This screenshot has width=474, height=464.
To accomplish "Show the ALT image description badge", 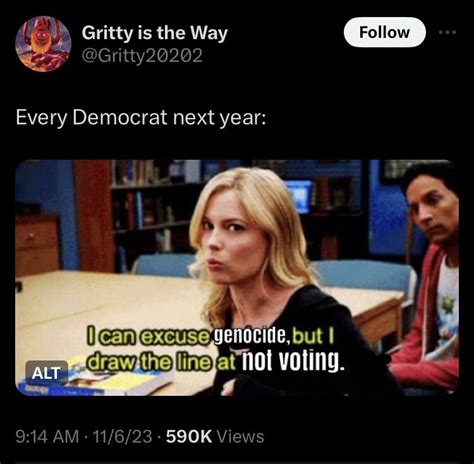I will click(x=46, y=373).
